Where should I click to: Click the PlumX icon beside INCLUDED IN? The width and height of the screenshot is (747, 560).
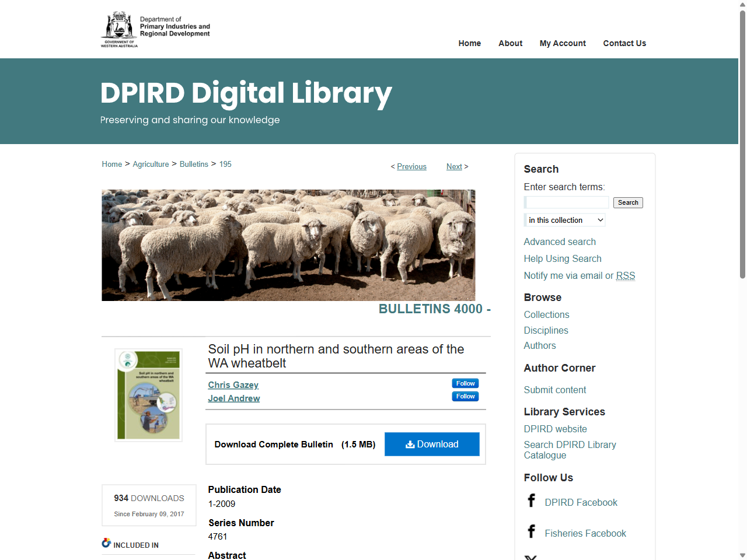(106, 542)
